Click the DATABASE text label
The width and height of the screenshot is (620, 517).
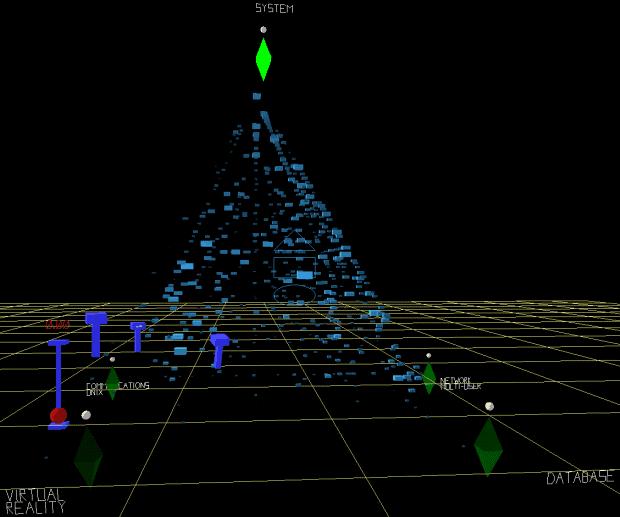pyautogui.click(x=580, y=478)
